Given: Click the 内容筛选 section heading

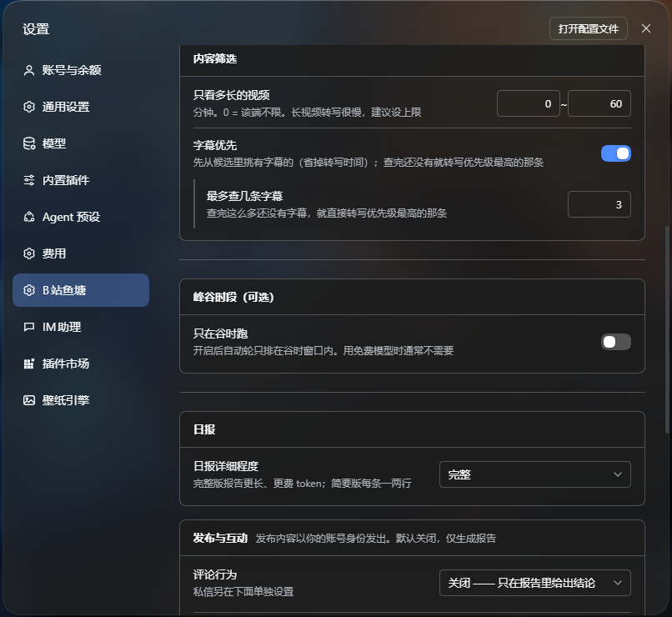Looking at the screenshot, I should pyautogui.click(x=215, y=58).
